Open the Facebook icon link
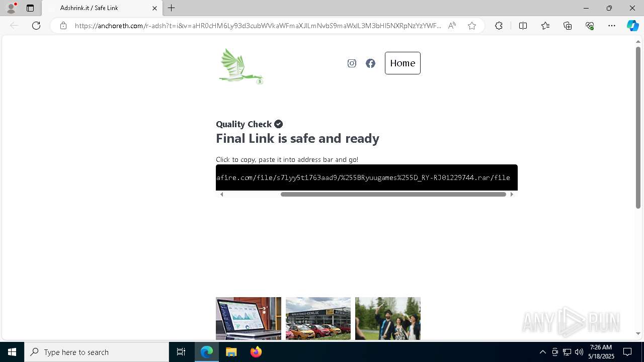The image size is (644, 362). pyautogui.click(x=370, y=63)
